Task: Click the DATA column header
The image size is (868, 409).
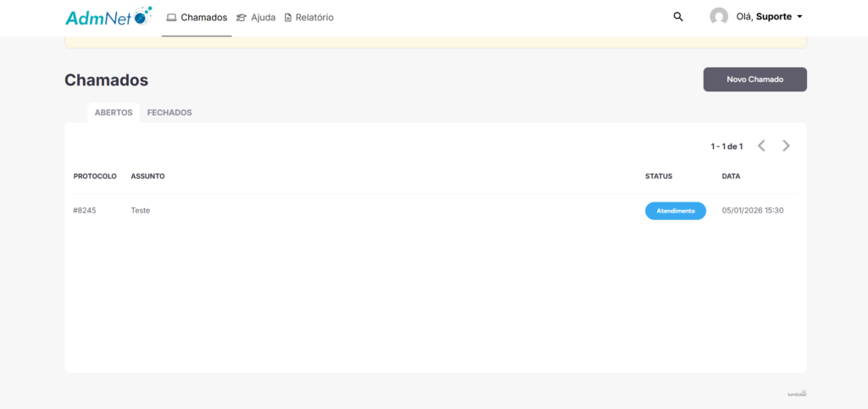Action: pos(731,176)
